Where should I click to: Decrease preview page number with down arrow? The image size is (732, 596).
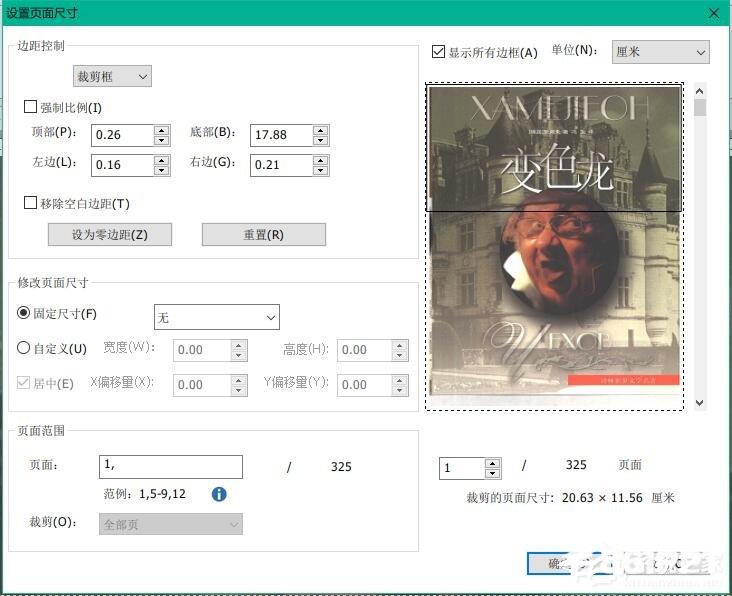pos(493,473)
